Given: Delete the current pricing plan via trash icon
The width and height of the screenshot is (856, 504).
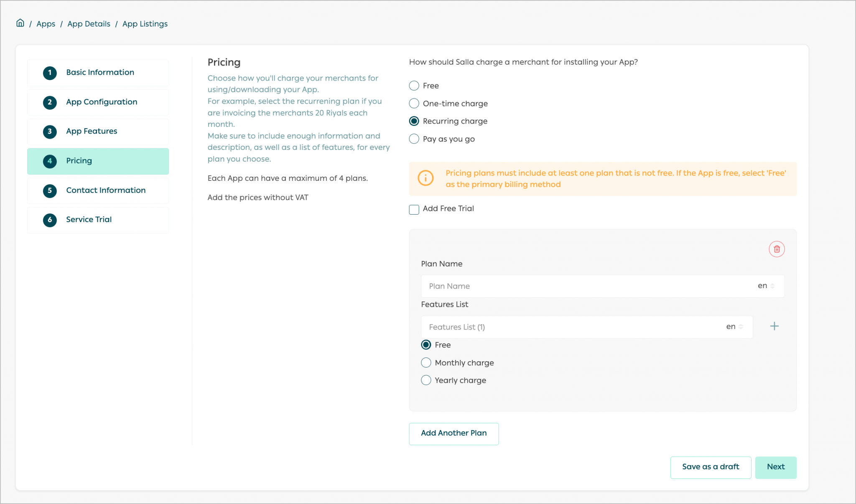Looking at the screenshot, I should 777,249.
